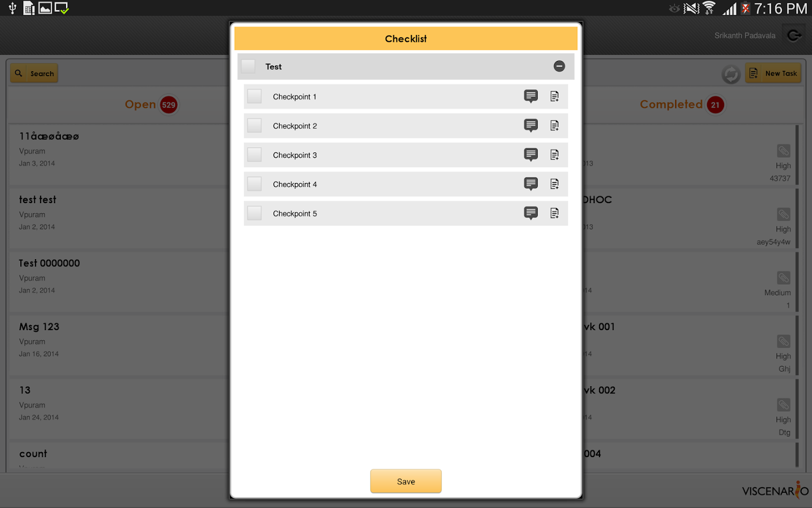Open comment icon for Checkpoint 1
This screenshot has width=812, height=508.
click(531, 97)
